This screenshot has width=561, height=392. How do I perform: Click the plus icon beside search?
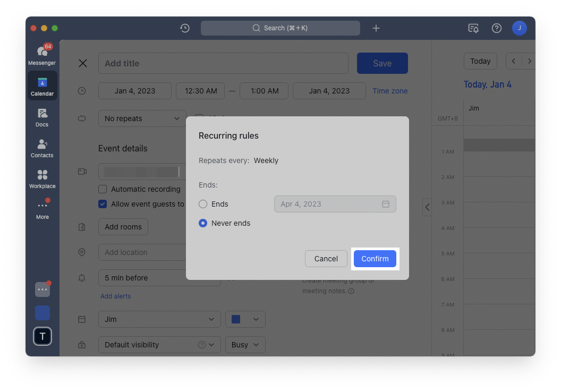coord(376,28)
